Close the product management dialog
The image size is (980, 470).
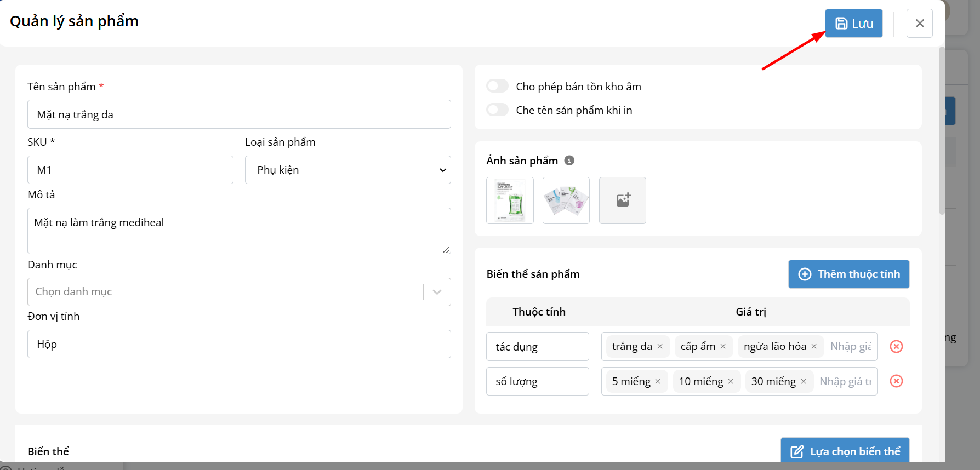coord(919,24)
